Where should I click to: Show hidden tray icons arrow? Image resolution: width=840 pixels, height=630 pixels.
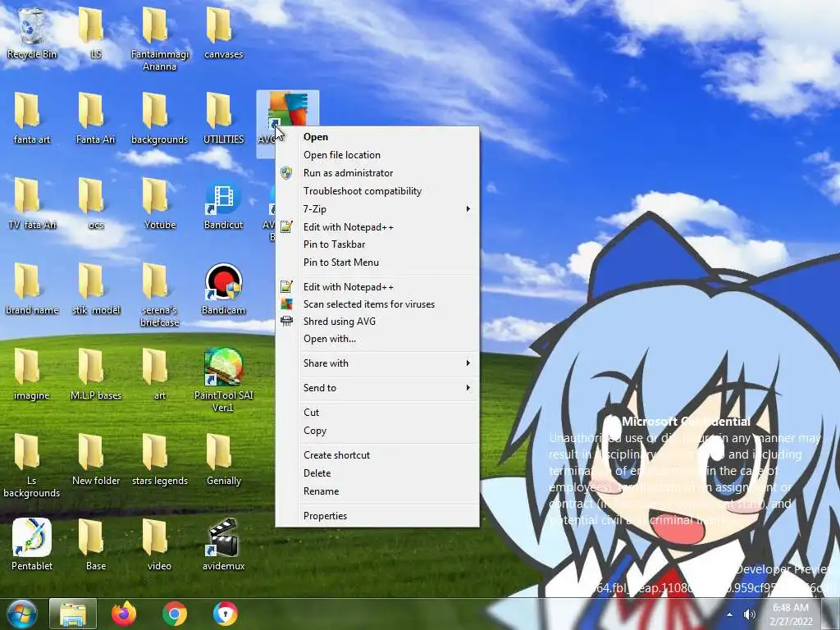pos(729,614)
